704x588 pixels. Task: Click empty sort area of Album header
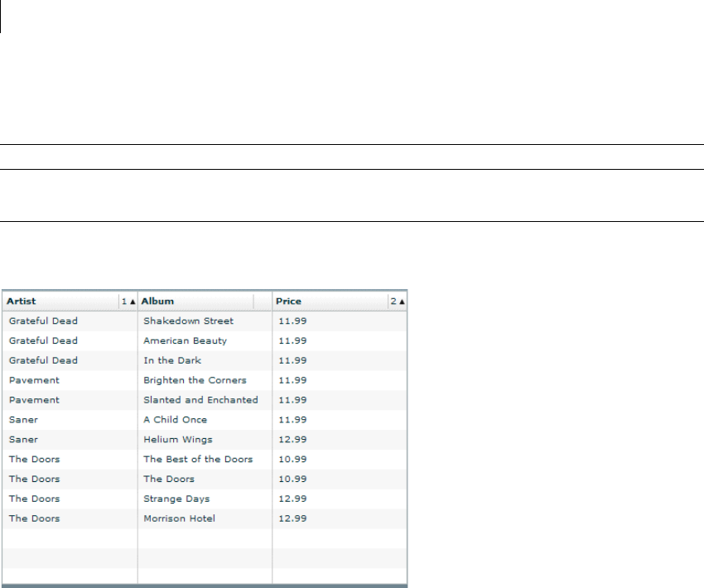[x=263, y=301]
